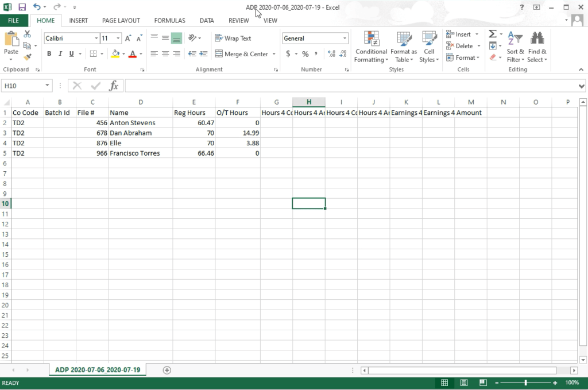The width and height of the screenshot is (588, 390).
Task: Toggle Wrap Text for the selection
Action: click(233, 38)
